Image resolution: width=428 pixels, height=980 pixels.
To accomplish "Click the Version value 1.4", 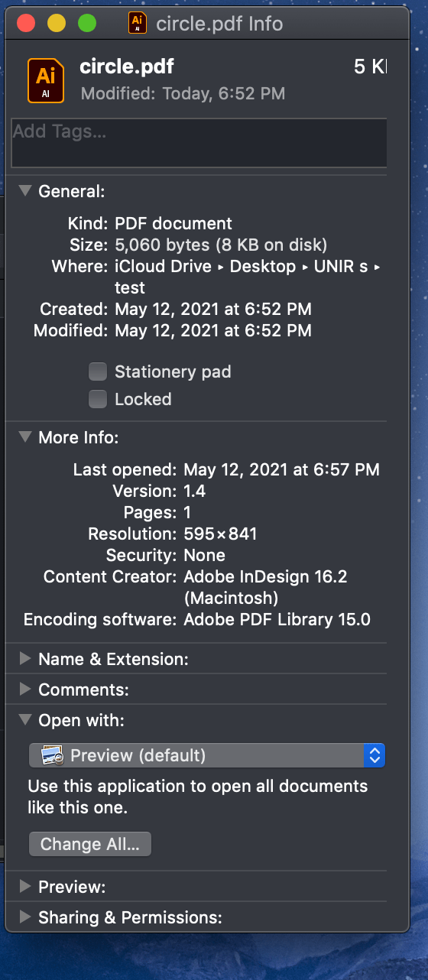I will (x=195, y=491).
